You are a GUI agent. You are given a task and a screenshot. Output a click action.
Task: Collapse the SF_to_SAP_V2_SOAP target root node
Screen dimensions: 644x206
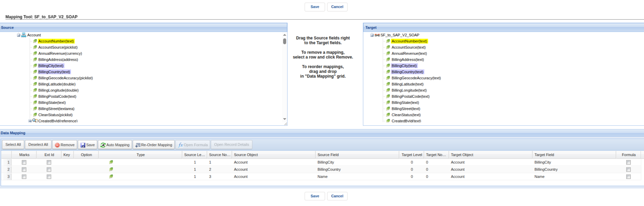coord(372,35)
